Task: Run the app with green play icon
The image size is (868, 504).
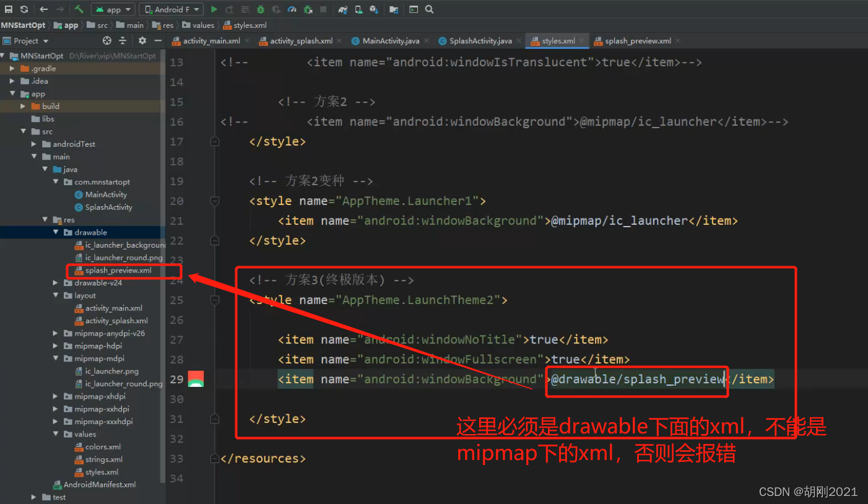Action: pos(214,9)
